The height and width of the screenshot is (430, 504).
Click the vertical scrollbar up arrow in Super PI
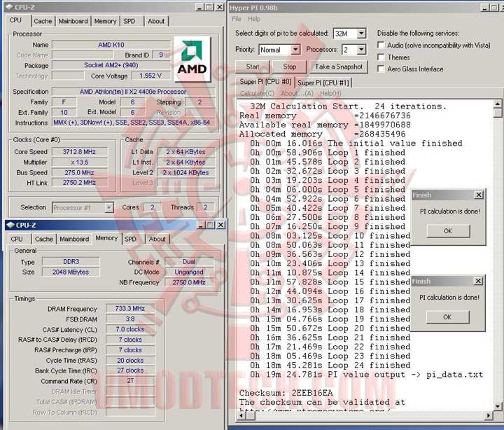point(497,104)
